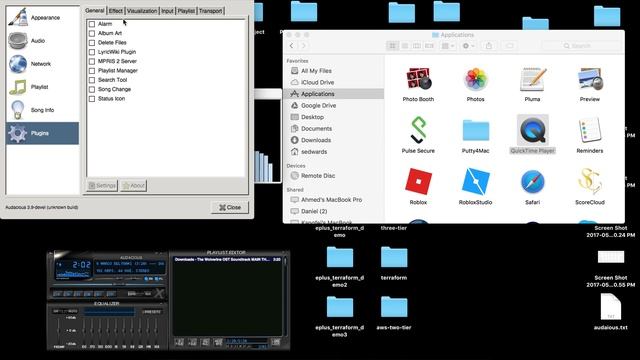Open the Input plugins tab
This screenshot has width=640, height=360.
[167, 11]
